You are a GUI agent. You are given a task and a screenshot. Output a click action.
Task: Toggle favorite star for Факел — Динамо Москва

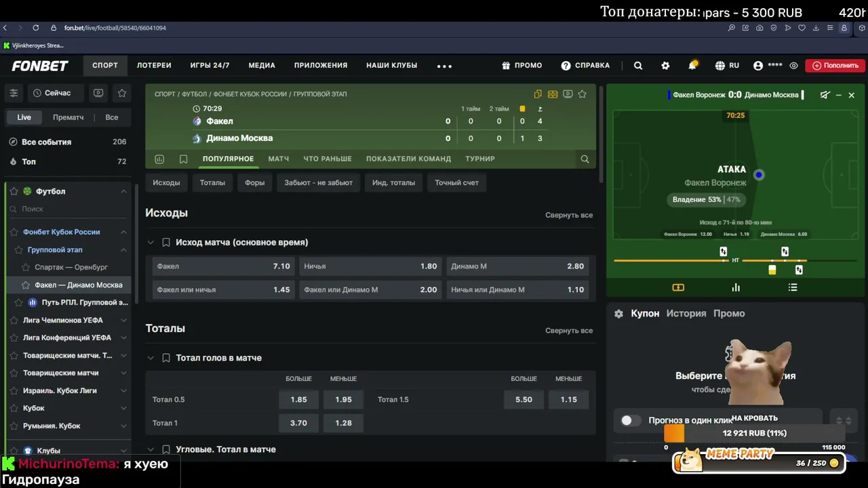(x=26, y=285)
